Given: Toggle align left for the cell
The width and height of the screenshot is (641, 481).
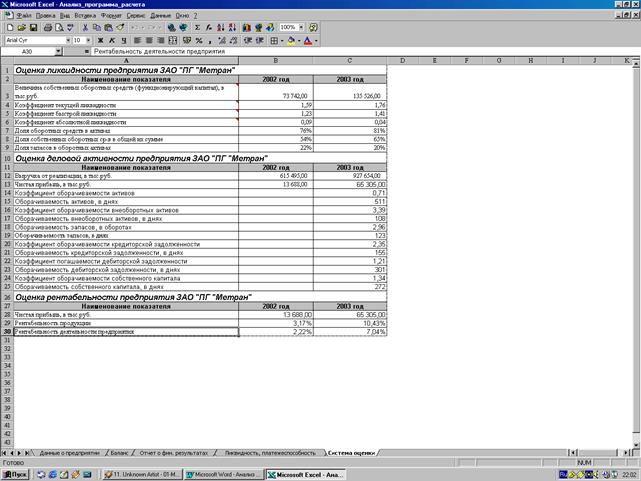Looking at the screenshot, I should tap(138, 40).
